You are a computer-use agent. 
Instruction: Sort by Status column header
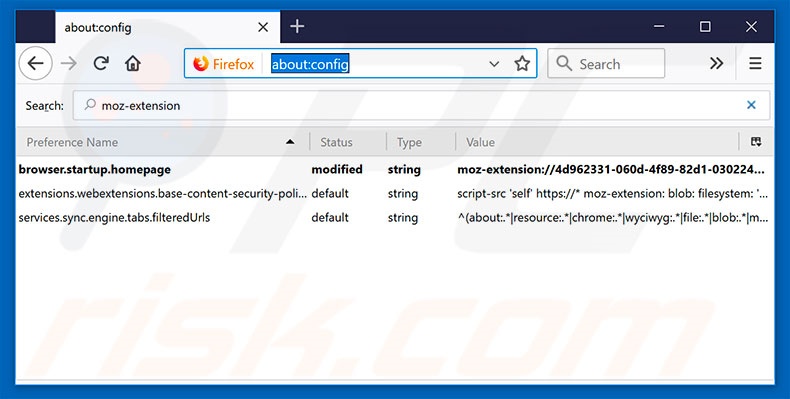pos(348,142)
